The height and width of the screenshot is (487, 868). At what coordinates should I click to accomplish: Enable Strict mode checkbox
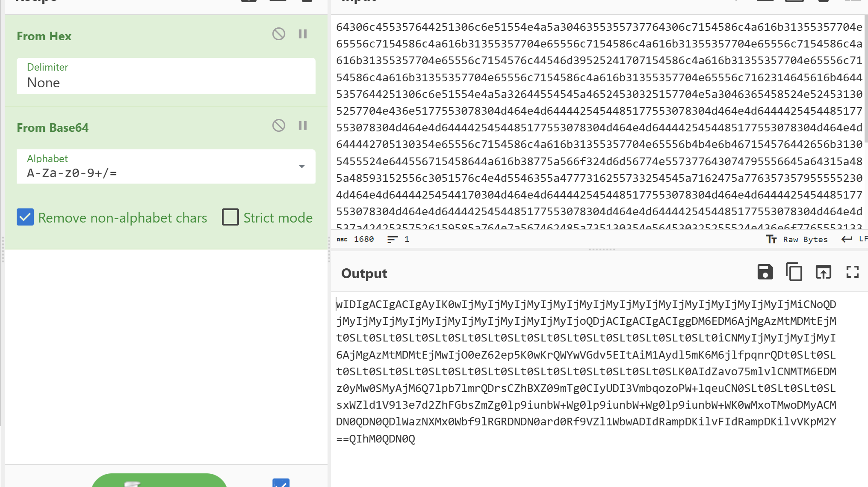click(230, 217)
